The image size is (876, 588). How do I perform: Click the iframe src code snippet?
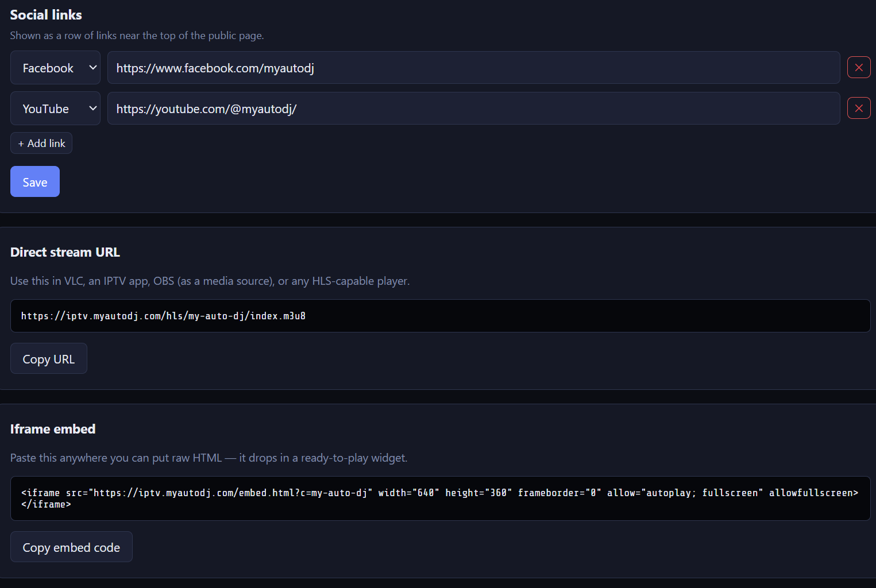[x=440, y=498]
